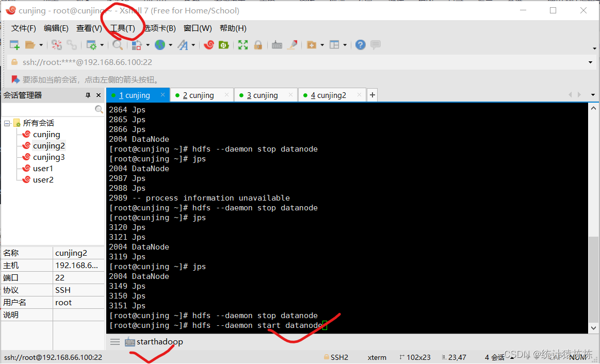Click the speech bubble feedback icon
The image size is (600, 364).
[376, 45]
